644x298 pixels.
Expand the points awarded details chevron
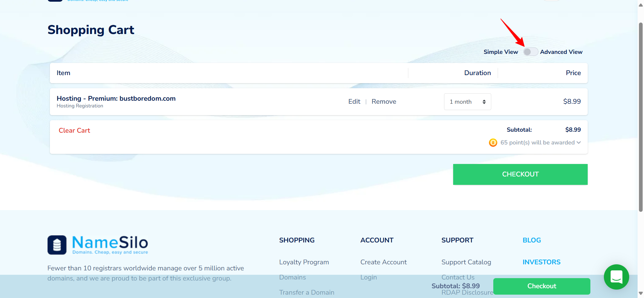(579, 142)
